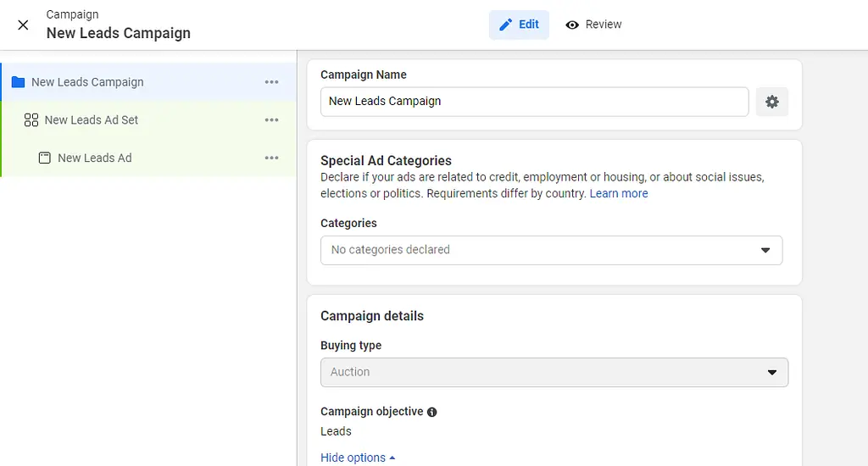Collapse objective details with Hide options
Image resolution: width=868 pixels, height=466 pixels.
pos(358,458)
